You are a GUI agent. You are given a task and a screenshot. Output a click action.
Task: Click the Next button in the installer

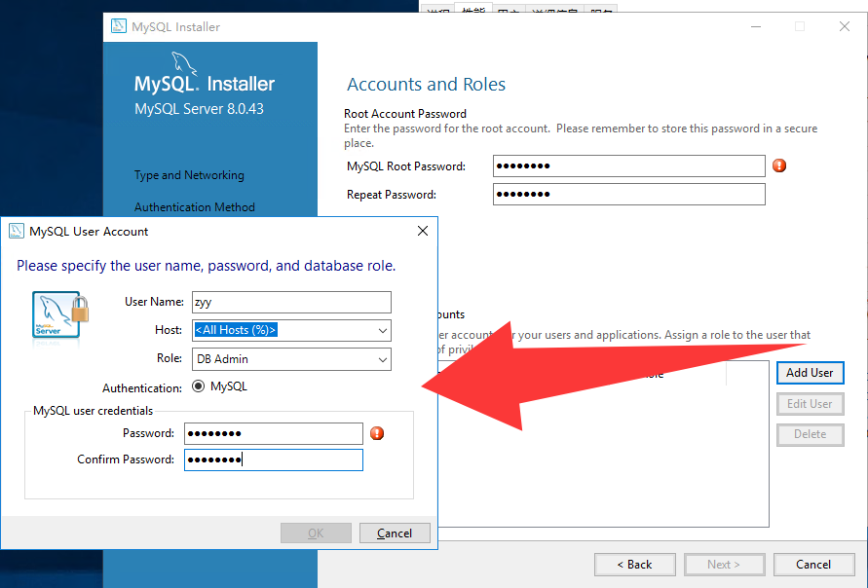(x=724, y=565)
